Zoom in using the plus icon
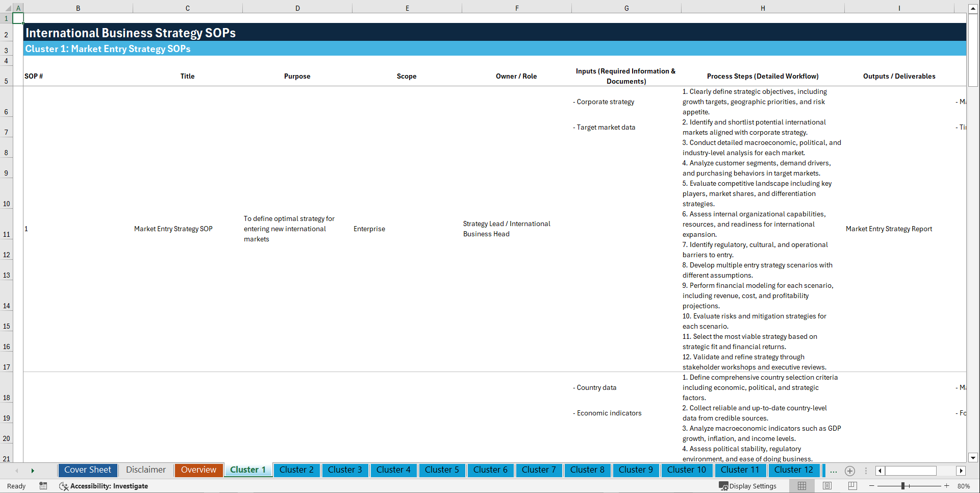The height and width of the screenshot is (493, 980). (947, 486)
